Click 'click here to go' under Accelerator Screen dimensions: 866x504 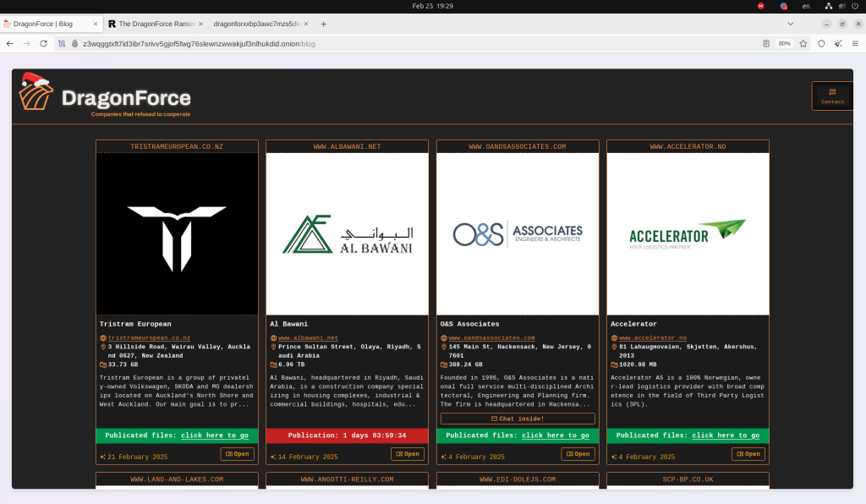[x=726, y=436]
